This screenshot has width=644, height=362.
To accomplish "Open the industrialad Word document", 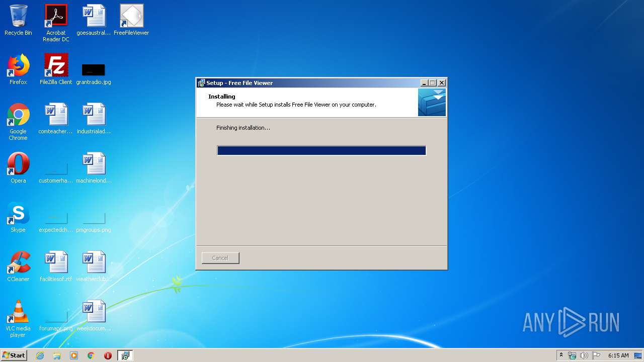I will pyautogui.click(x=94, y=119).
